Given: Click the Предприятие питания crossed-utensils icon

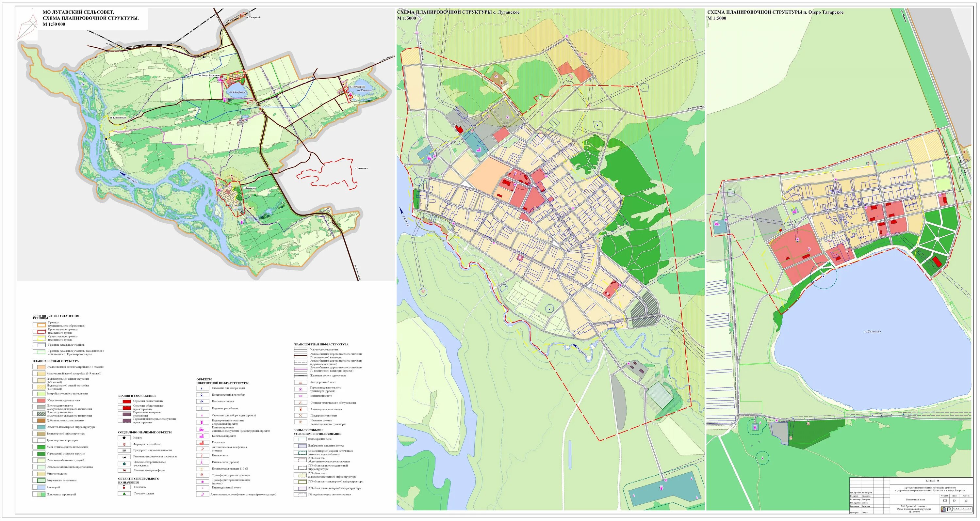Looking at the screenshot, I should pos(300,416).
